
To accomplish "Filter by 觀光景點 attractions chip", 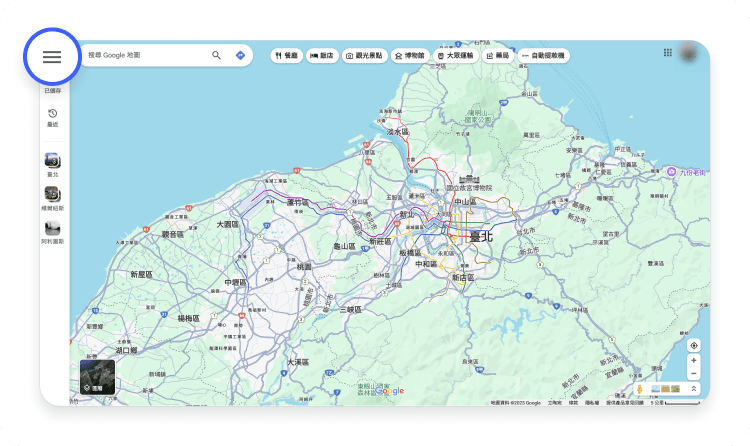I will coord(364,56).
